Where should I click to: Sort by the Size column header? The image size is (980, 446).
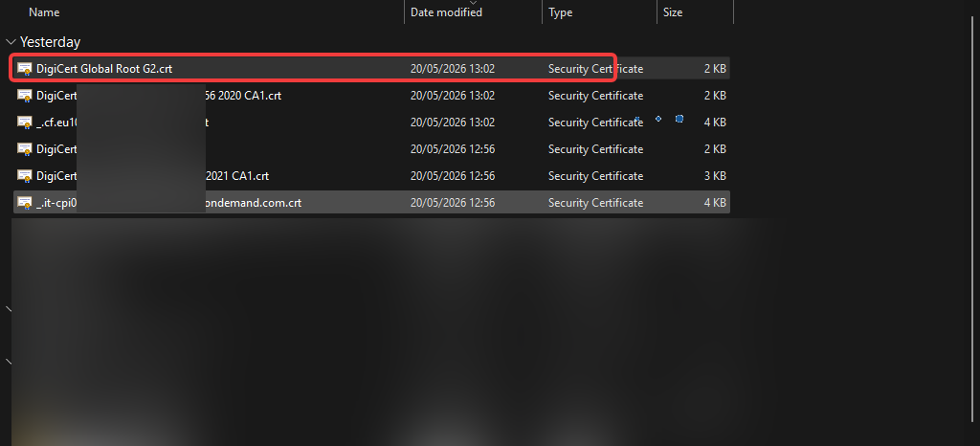click(673, 12)
